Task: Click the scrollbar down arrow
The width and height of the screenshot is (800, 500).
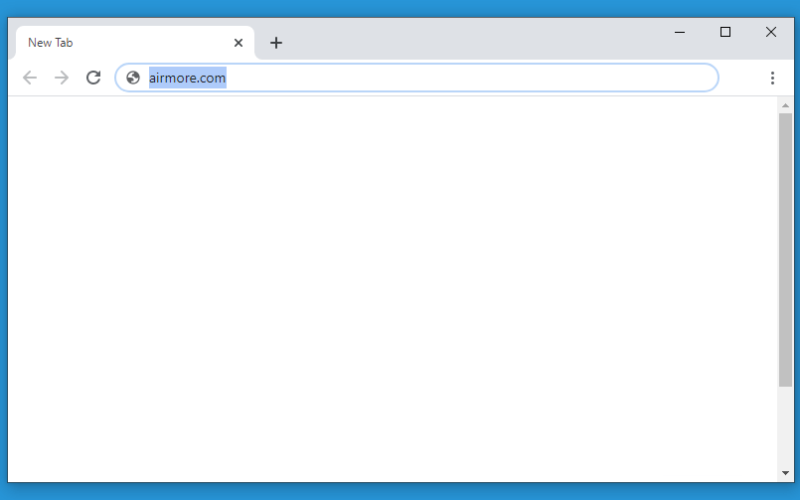Action: click(x=785, y=473)
